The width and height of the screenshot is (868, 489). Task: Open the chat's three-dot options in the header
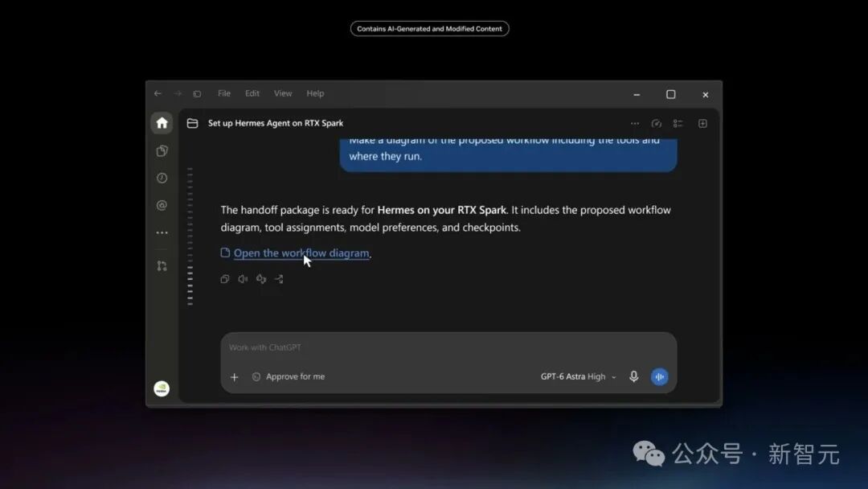pyautogui.click(x=635, y=124)
